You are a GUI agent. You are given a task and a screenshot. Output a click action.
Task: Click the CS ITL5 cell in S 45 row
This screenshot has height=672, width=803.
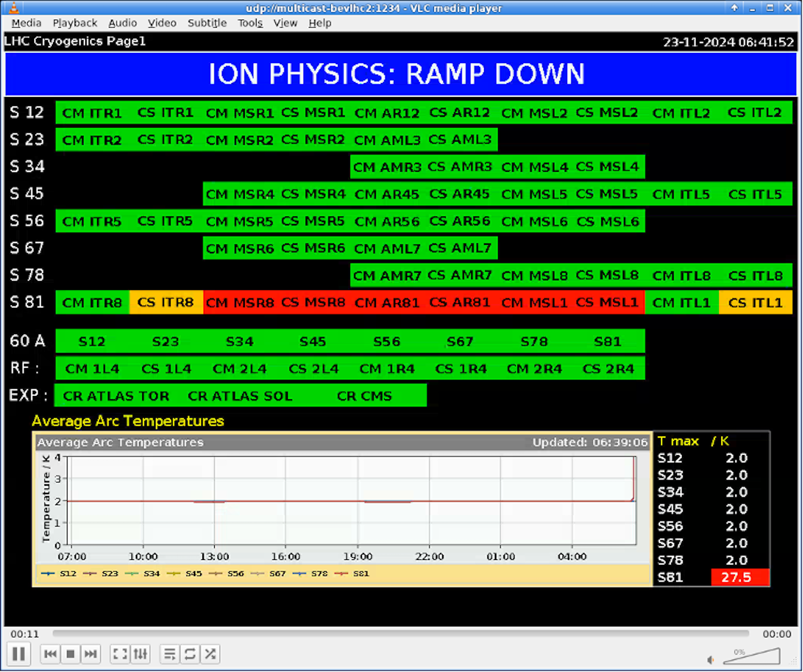point(756,194)
